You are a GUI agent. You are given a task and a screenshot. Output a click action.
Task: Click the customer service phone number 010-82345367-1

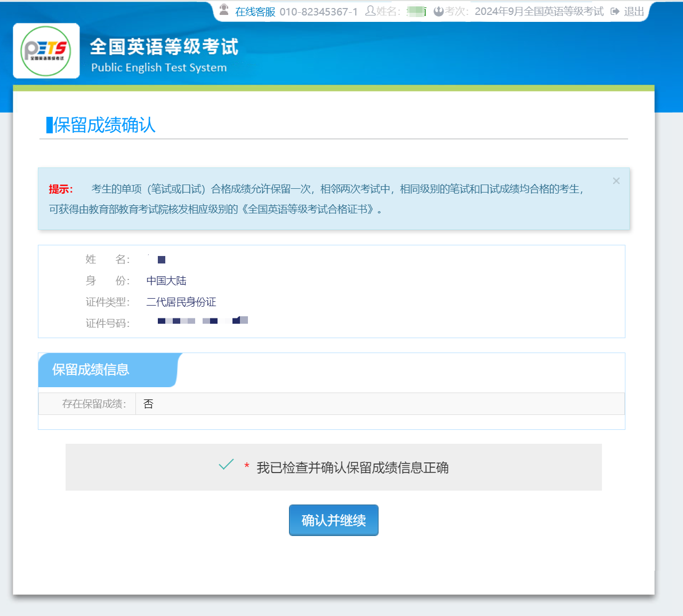(318, 12)
